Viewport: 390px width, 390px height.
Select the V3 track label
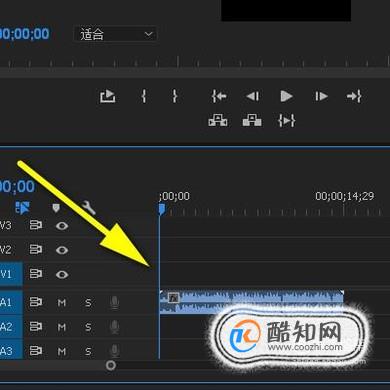point(6,225)
